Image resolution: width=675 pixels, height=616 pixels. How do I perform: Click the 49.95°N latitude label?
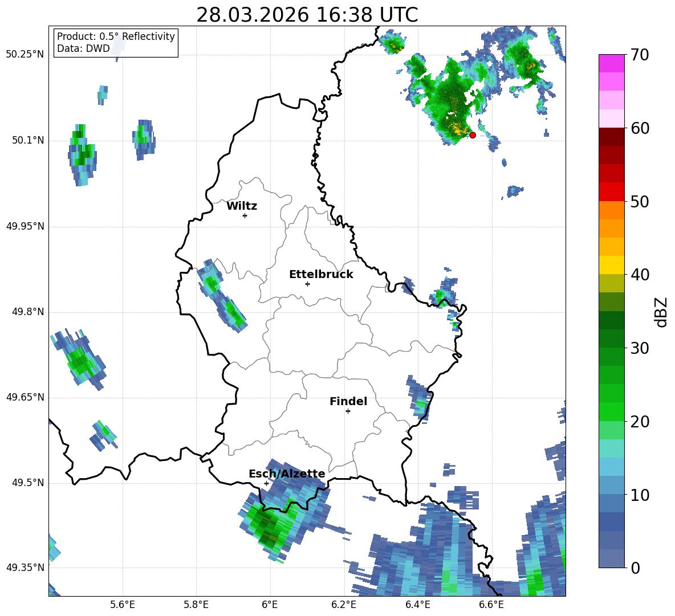25,226
